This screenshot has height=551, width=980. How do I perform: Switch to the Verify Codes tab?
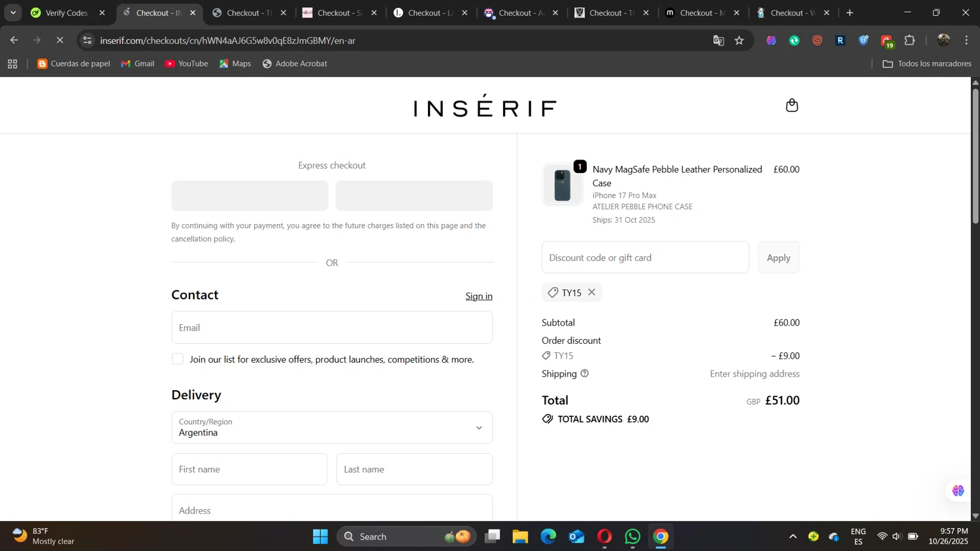coord(66,13)
